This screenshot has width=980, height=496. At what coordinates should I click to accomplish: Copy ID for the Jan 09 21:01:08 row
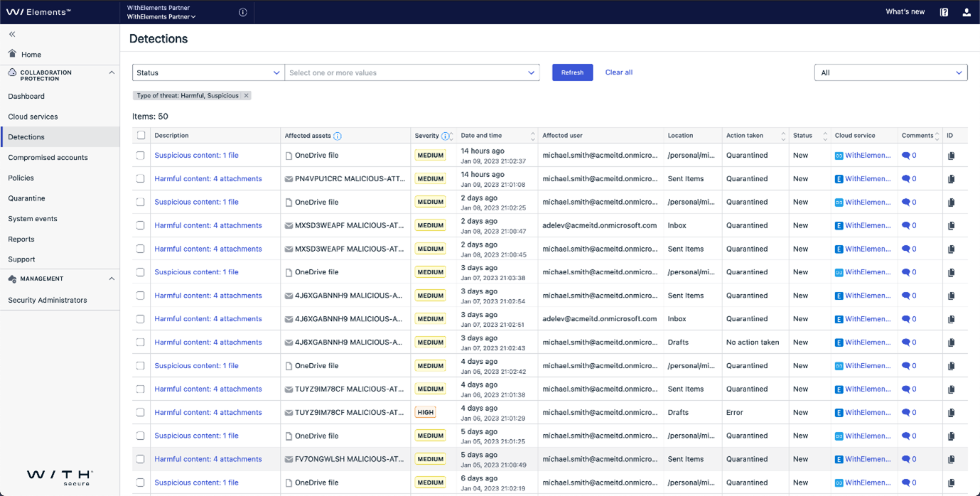[x=951, y=179]
